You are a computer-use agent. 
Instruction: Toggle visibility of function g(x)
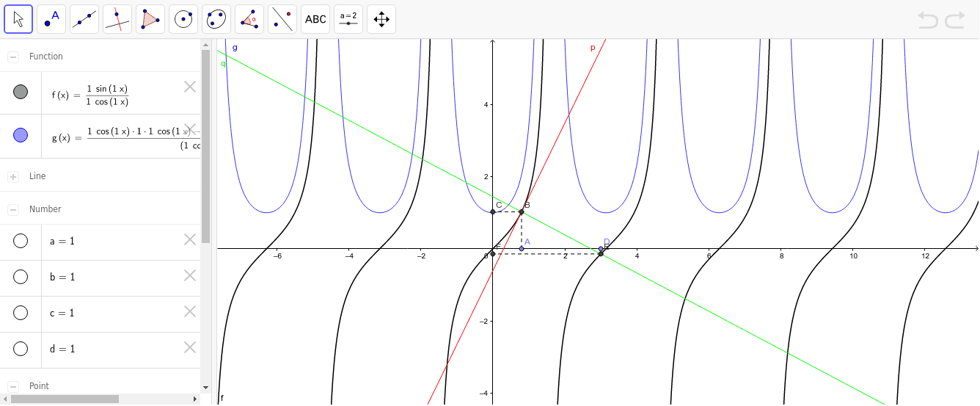pyautogui.click(x=21, y=135)
